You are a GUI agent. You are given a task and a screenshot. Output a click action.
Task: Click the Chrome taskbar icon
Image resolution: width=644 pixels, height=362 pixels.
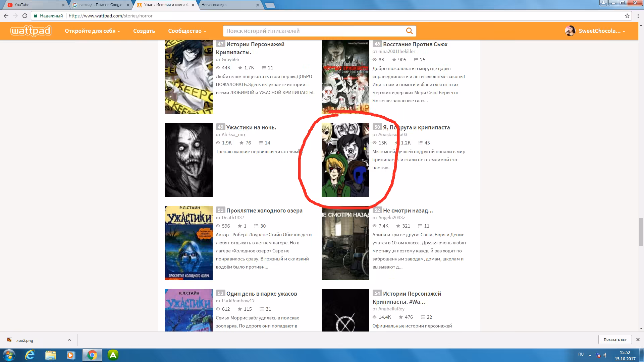(x=92, y=355)
